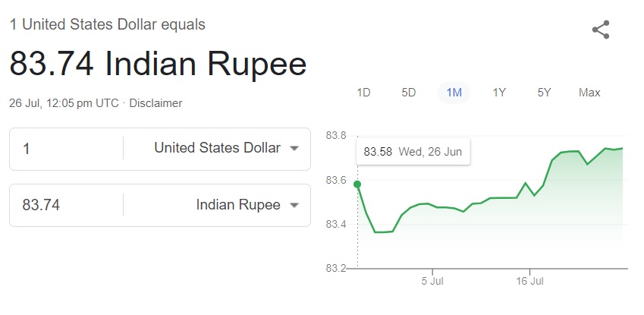Click the chart line's rightmost end point
This screenshot has width=644, height=315.
pos(623,149)
